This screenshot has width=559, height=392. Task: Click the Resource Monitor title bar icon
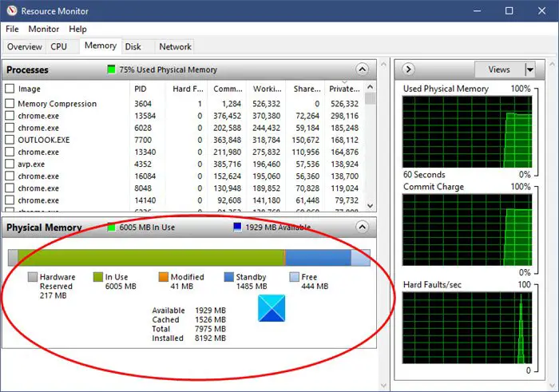pos(11,10)
